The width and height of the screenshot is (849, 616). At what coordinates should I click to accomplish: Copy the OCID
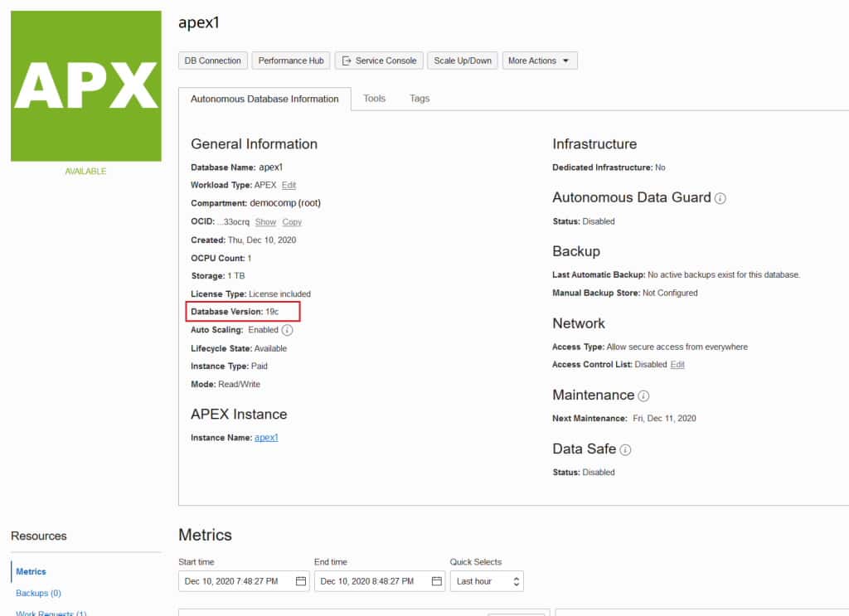291,221
